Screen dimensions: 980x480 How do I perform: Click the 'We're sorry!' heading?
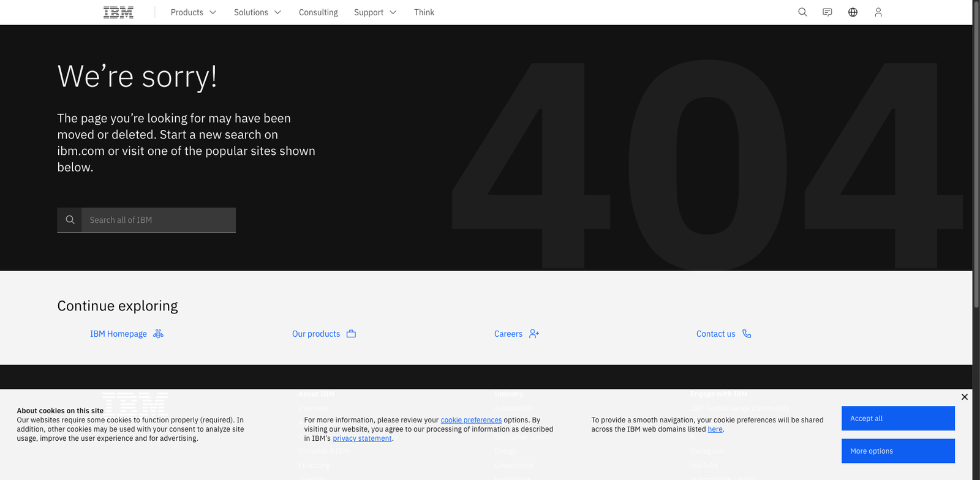click(x=137, y=77)
